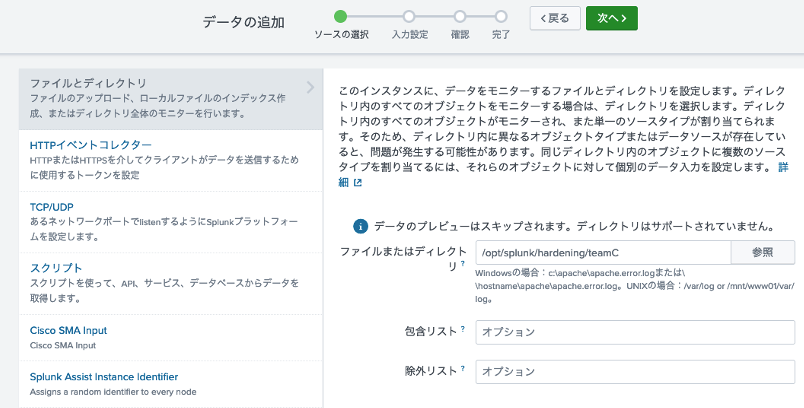Click the preview skipped notice データのプレビューはスキップされます
804x408 pixels.
(x=574, y=226)
